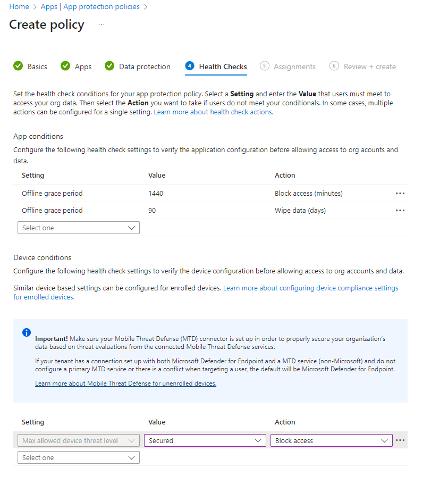Click the Learn more about health check actions link
Screen dimensions: 448x492
click(213, 112)
